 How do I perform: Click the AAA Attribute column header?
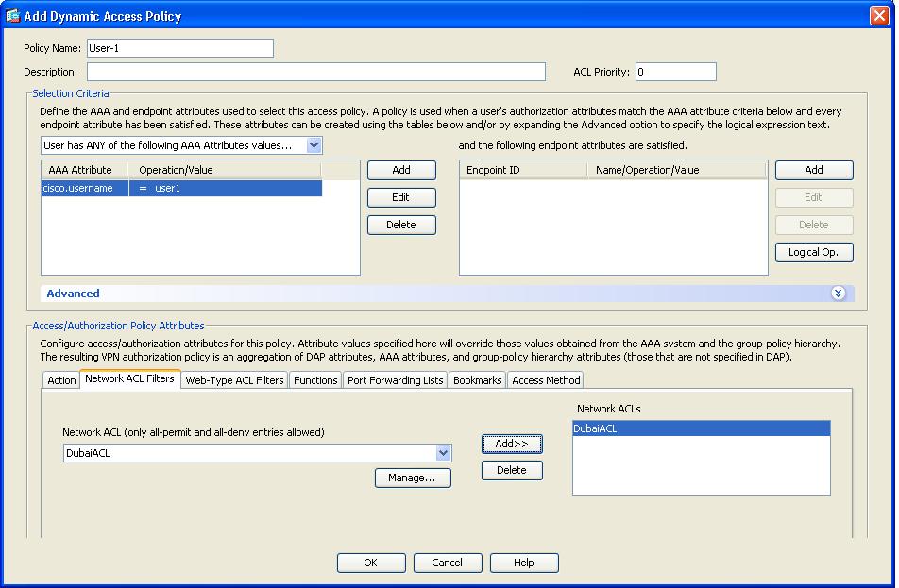pos(85,170)
